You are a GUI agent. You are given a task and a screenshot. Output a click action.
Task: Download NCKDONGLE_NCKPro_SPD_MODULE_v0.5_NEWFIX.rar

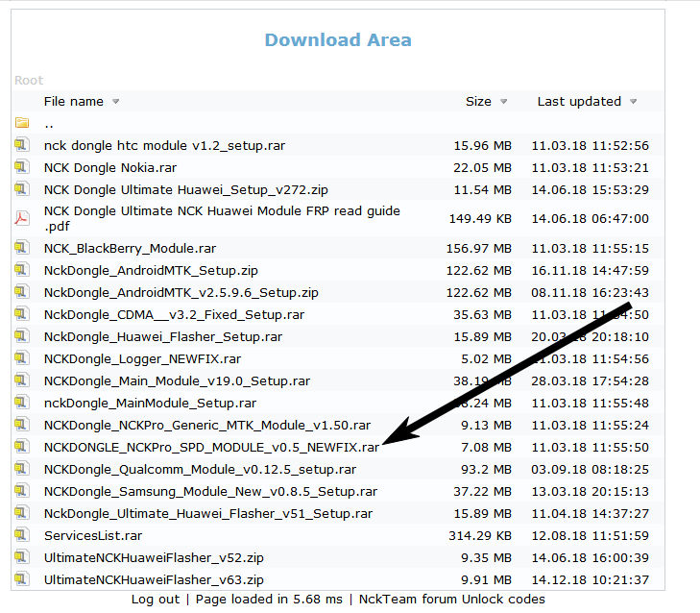(211, 448)
